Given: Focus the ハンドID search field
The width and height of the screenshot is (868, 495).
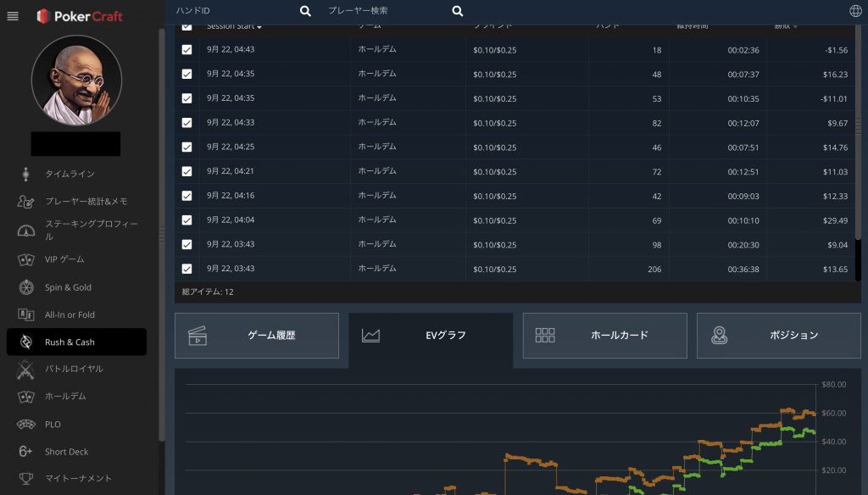Looking at the screenshot, I should pos(237,11).
